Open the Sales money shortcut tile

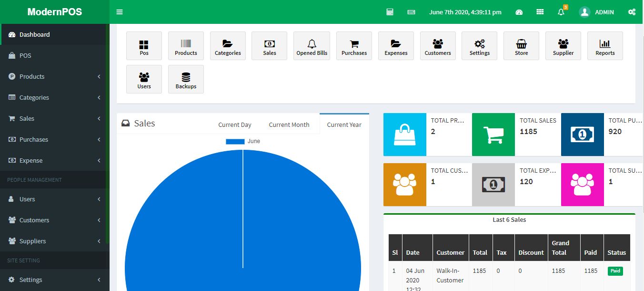[270, 46]
